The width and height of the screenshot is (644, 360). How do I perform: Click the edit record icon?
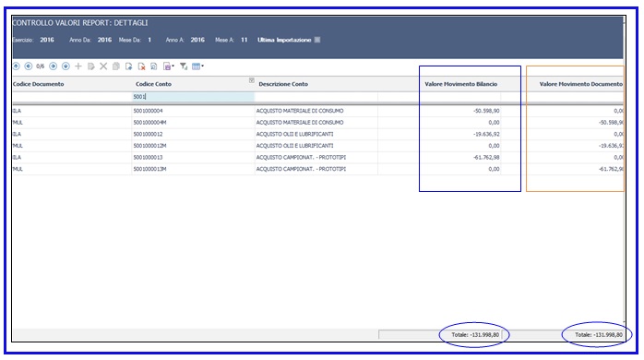(x=90, y=66)
